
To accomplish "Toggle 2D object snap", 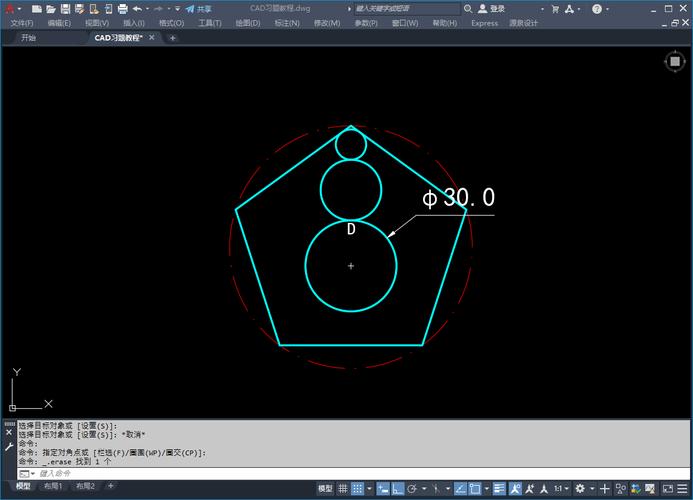I will pyautogui.click(x=475, y=489).
